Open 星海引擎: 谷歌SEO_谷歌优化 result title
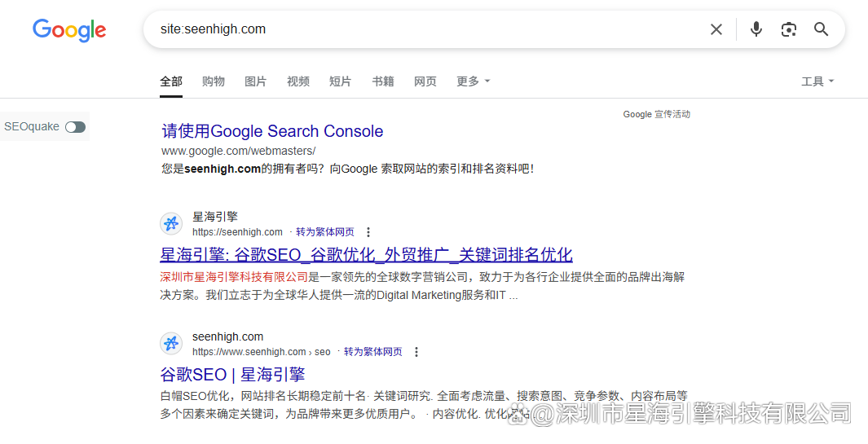The height and width of the screenshot is (444, 868). [366, 254]
